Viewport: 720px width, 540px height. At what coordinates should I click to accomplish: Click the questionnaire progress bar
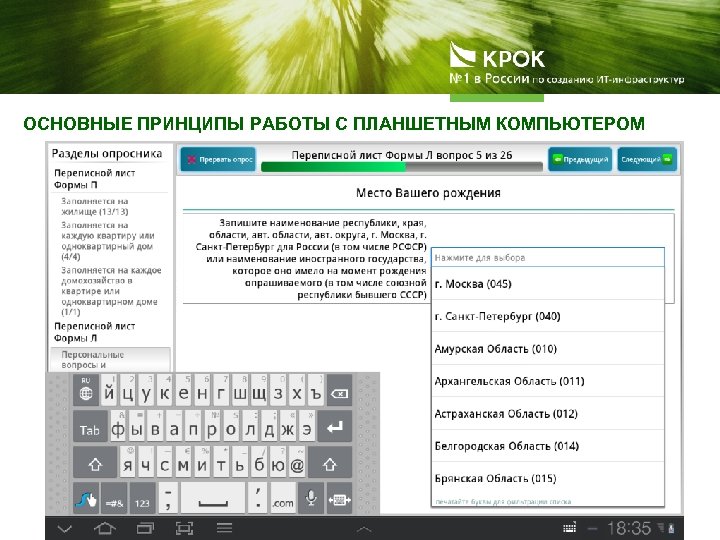click(x=402, y=167)
